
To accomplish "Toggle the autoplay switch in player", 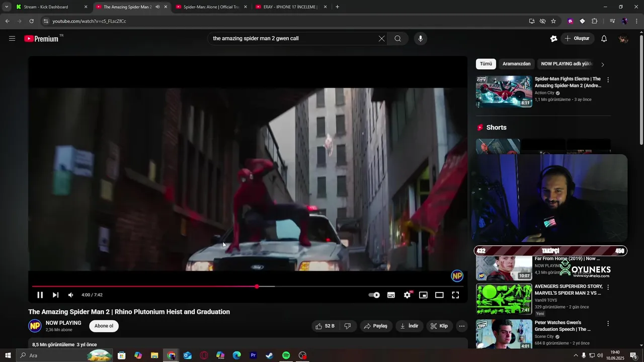I will (x=374, y=295).
